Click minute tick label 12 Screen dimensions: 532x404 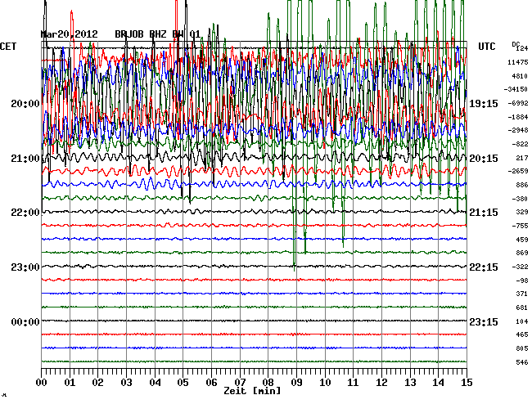pos(381,382)
